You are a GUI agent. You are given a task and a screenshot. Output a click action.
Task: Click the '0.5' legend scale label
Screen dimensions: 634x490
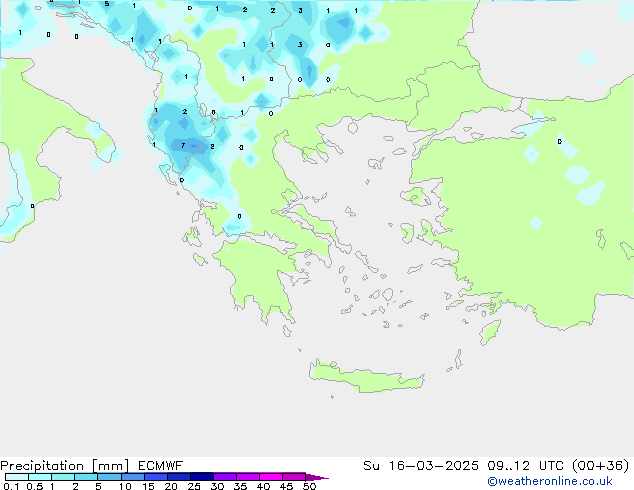click(34, 486)
